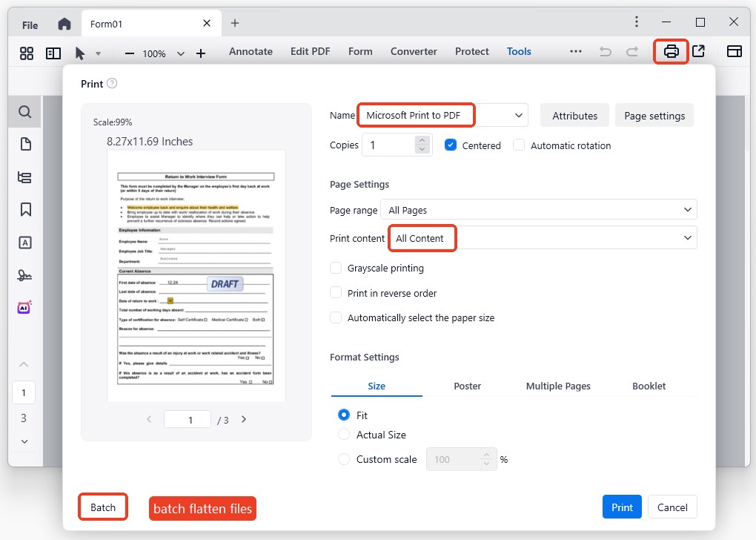
Task: Click the Print help question mark icon
Action: point(112,84)
